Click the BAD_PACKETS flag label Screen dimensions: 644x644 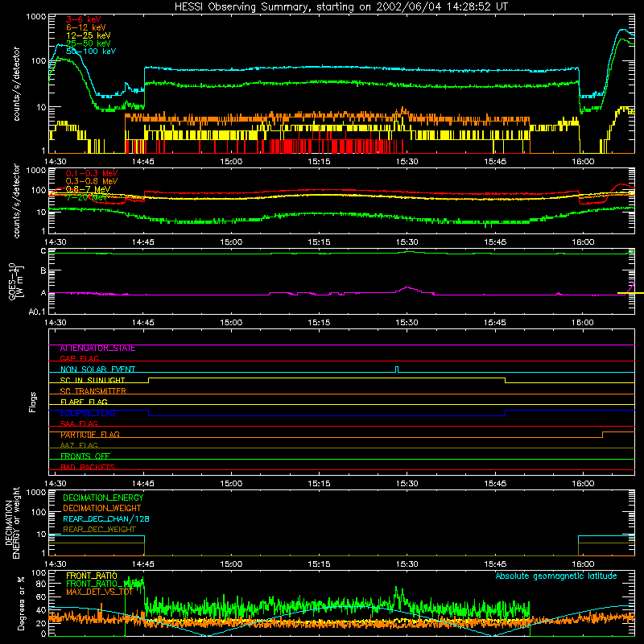(88, 467)
